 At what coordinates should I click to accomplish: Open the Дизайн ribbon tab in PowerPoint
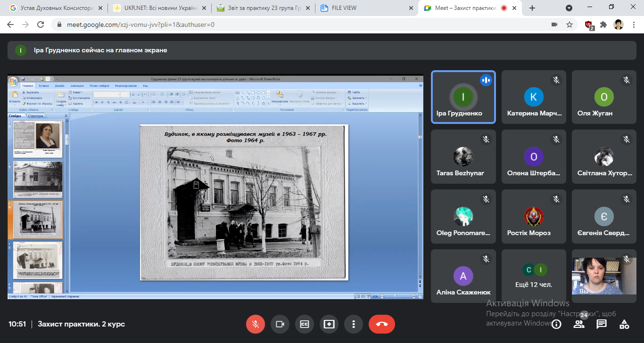coord(59,86)
